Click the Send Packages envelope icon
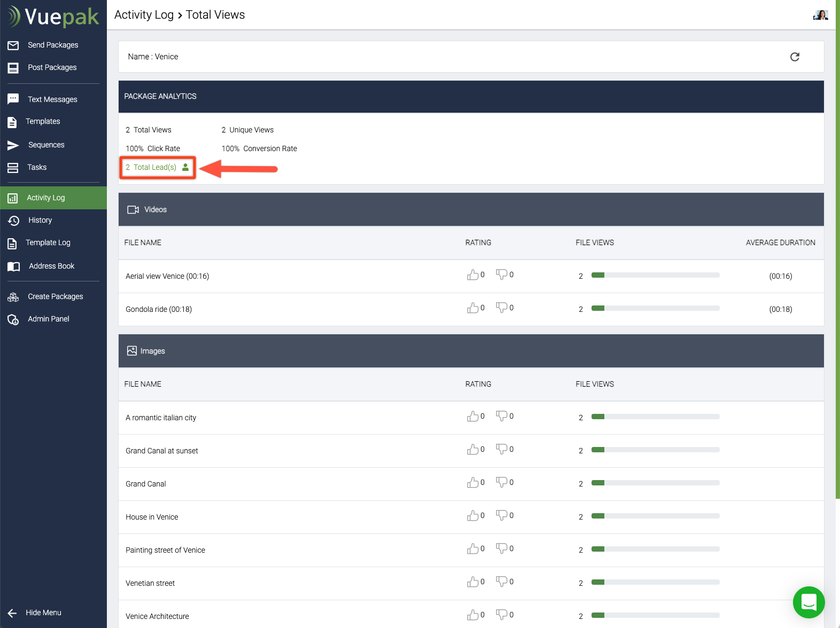The width and height of the screenshot is (840, 628). [13, 45]
